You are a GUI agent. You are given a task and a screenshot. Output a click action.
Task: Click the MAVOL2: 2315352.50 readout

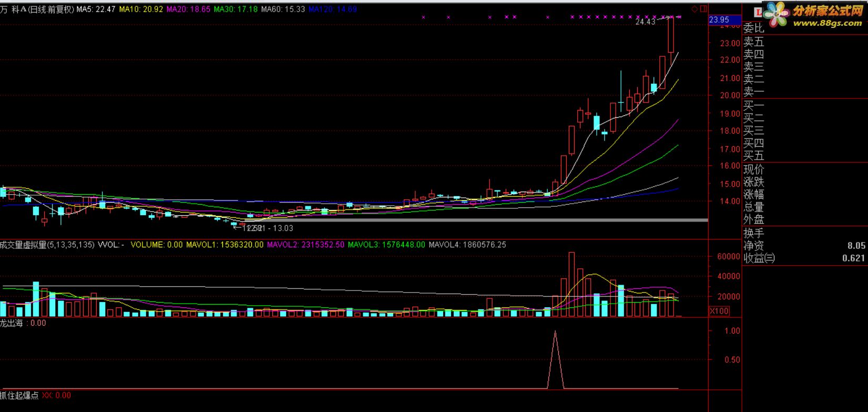click(306, 245)
